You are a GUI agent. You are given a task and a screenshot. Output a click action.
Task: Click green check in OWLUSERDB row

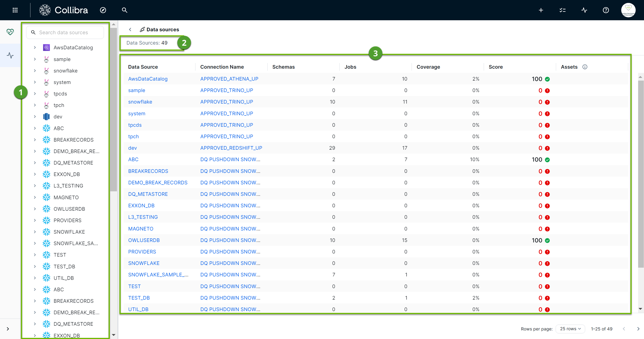(547, 240)
